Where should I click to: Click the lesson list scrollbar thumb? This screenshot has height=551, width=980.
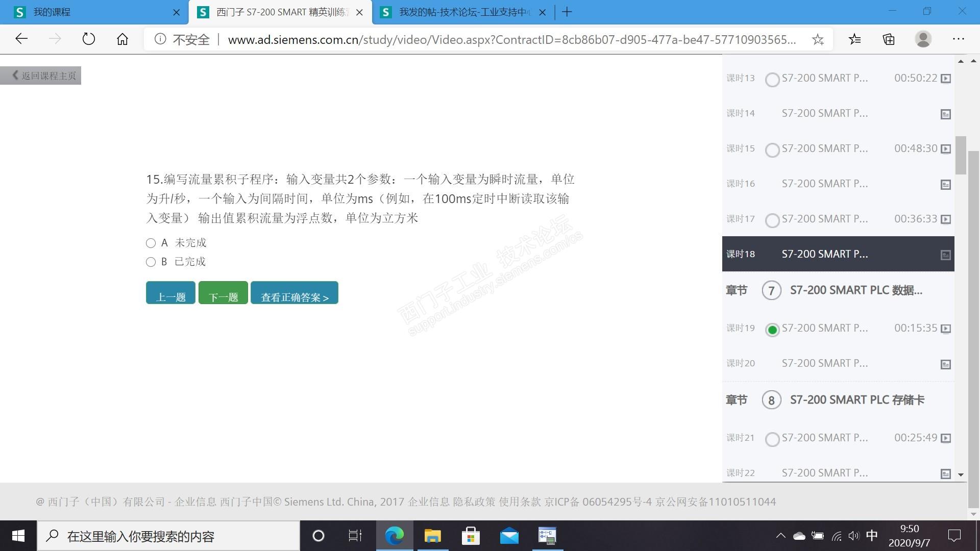click(961, 156)
